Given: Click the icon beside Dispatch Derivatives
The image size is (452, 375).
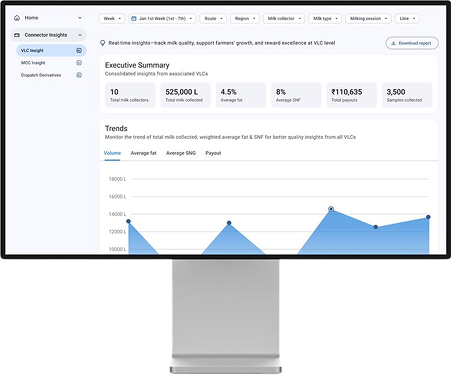Looking at the screenshot, I should [79, 75].
